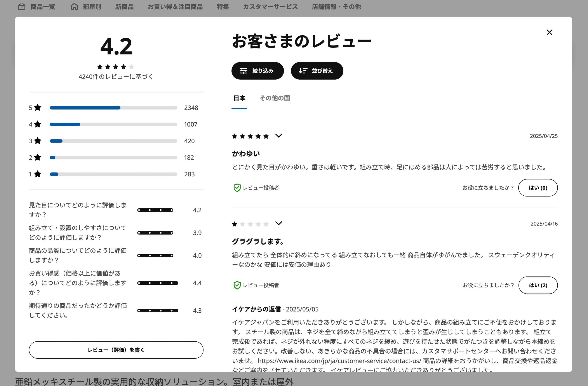Click the 見た目 rating bar 4.2
This screenshot has width=588, height=386.
coord(155,210)
